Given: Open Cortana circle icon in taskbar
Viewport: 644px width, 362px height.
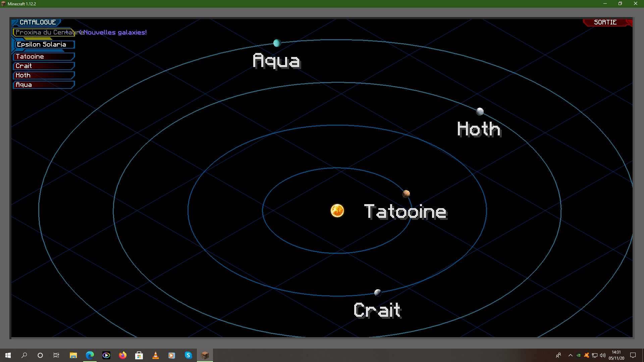Looking at the screenshot, I should click(x=40, y=355).
